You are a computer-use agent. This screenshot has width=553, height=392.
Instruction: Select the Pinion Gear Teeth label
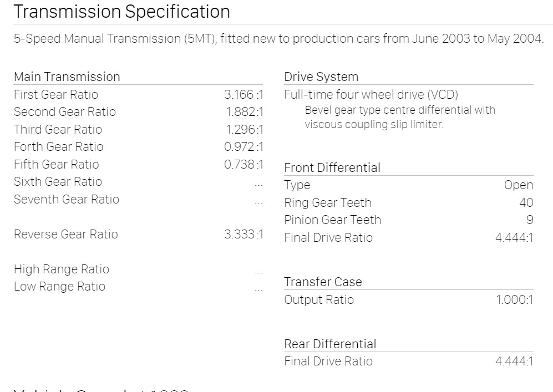(x=332, y=220)
